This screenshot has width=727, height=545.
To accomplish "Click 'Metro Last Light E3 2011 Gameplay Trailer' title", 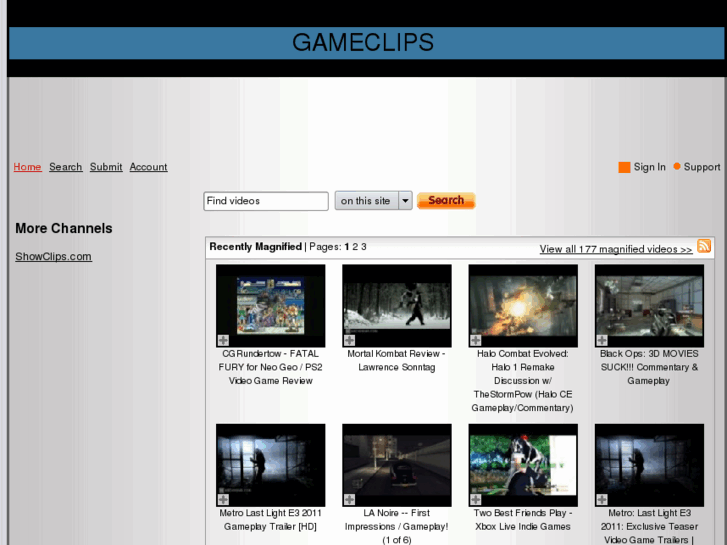I will [270, 519].
